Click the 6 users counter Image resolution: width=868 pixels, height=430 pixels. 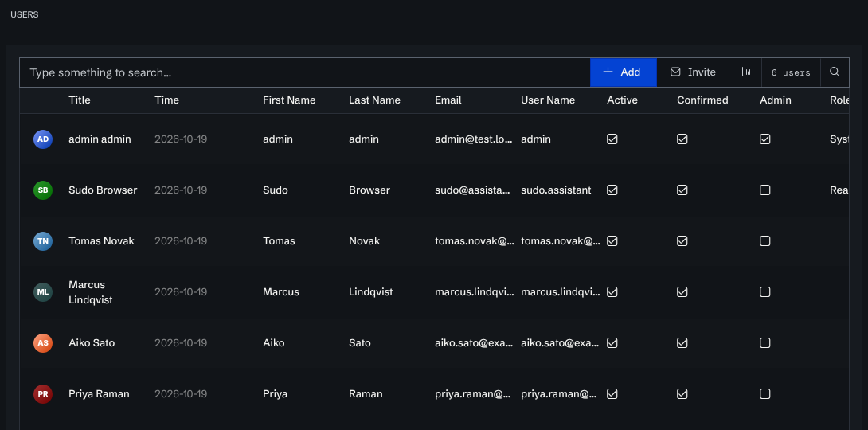pyautogui.click(x=791, y=72)
